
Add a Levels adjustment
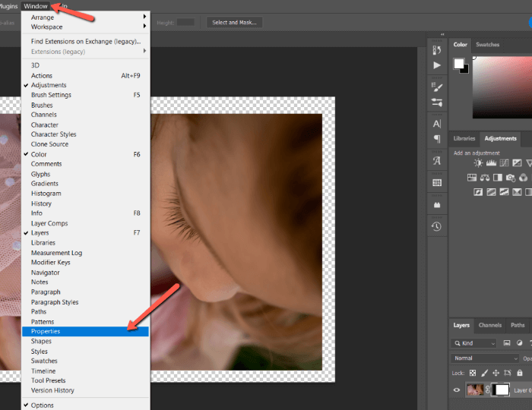click(491, 162)
